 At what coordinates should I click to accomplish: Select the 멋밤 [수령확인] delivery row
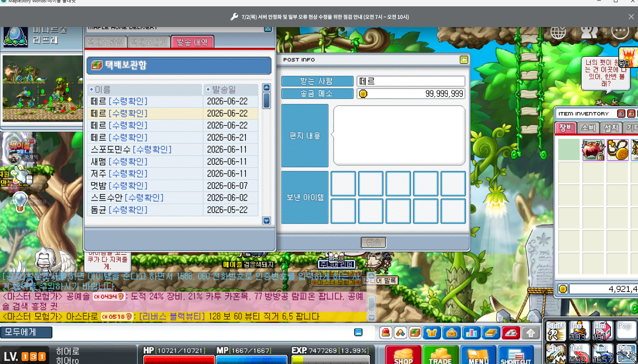click(173, 186)
